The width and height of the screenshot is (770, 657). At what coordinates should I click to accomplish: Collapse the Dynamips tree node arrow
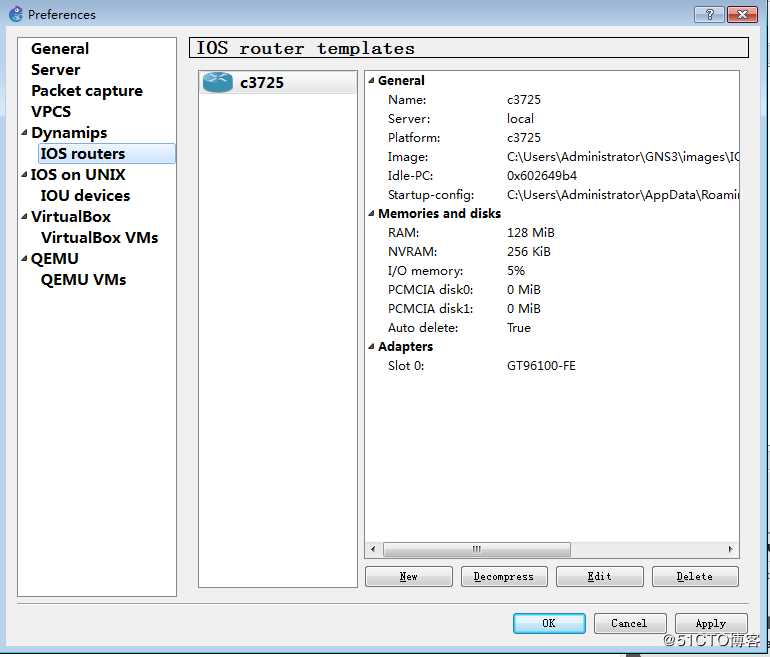click(24, 133)
